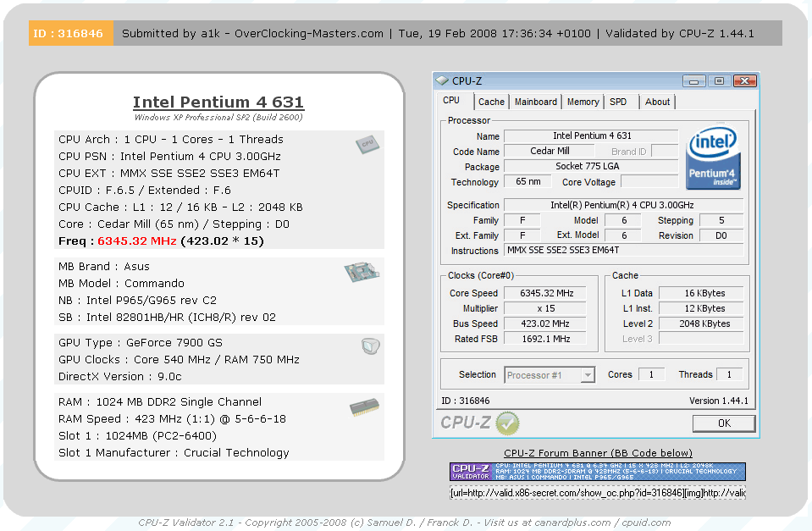Click the Intel Pentium 4 inside logo
Image resolution: width=812 pixels, height=531 pixels.
tap(713, 158)
